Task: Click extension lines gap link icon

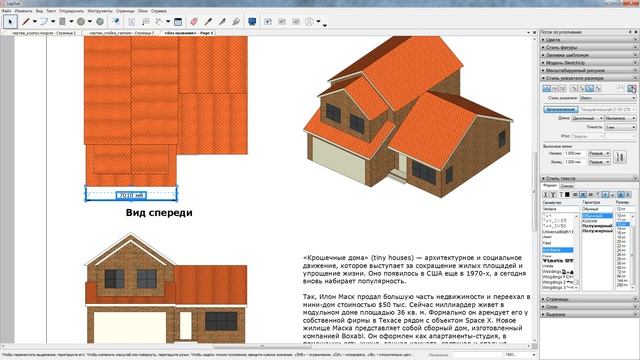Action: (x=621, y=157)
